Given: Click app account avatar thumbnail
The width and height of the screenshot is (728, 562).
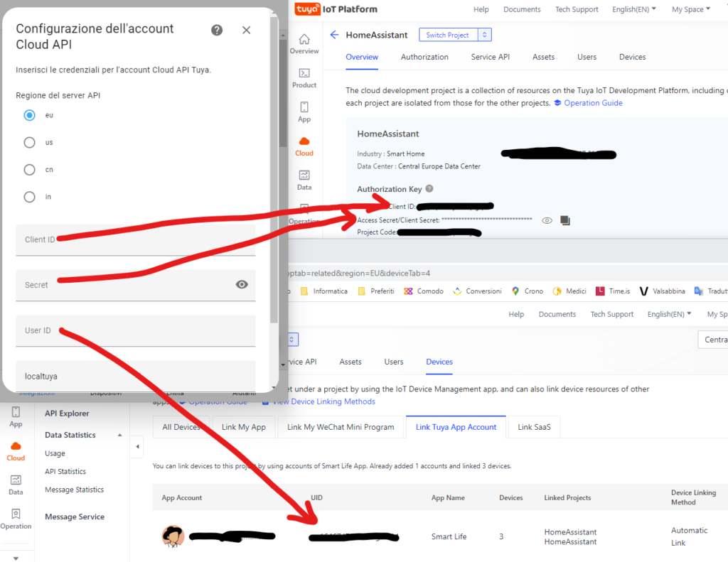Looking at the screenshot, I should (x=173, y=536).
